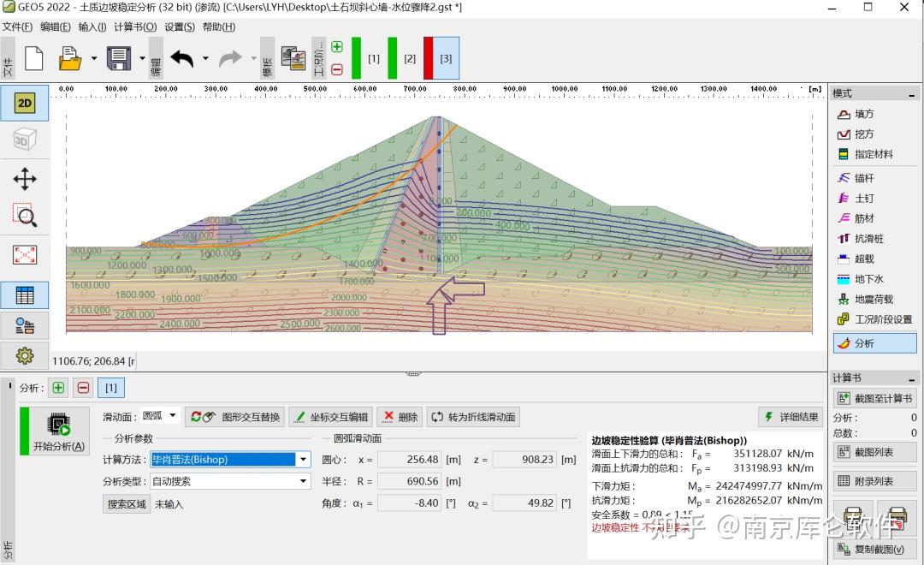The image size is (924, 565).
Task: Open the 填方 embankment mode
Action: pos(874,115)
